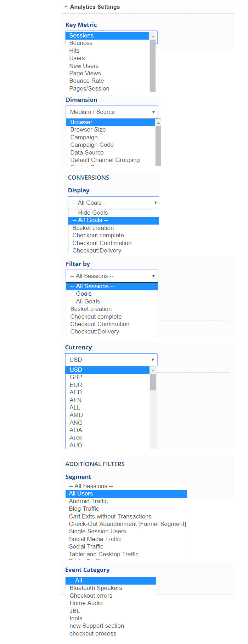Select Basket creation in Filter by list
Viewport: 248px width, 644px height.
tap(91, 309)
